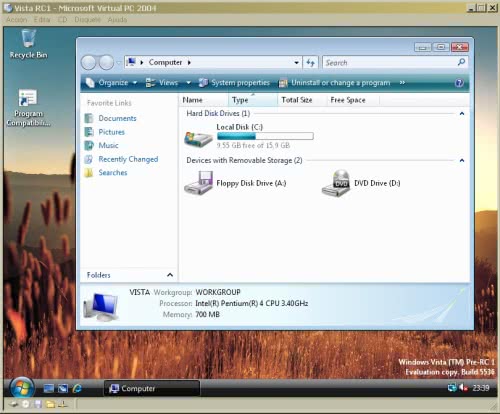Viewport: 500px width, 414px height.
Task: Click the computer icon in address bar
Action: click(x=132, y=62)
